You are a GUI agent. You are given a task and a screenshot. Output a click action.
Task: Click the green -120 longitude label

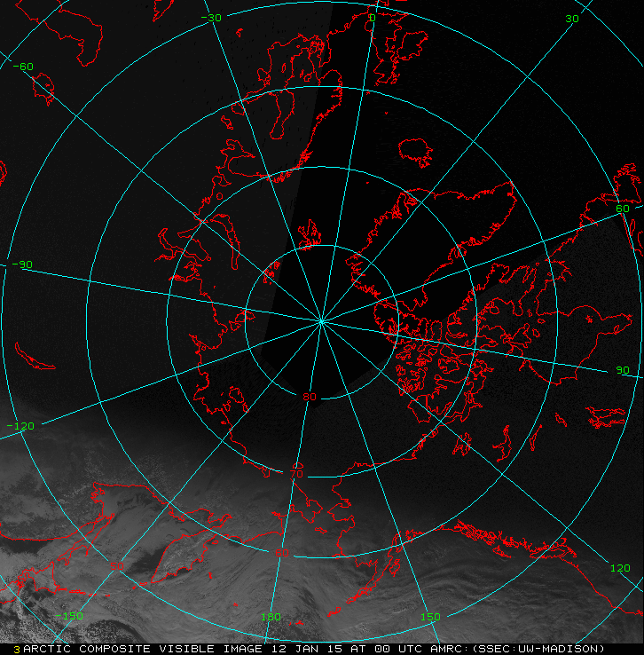click(21, 426)
